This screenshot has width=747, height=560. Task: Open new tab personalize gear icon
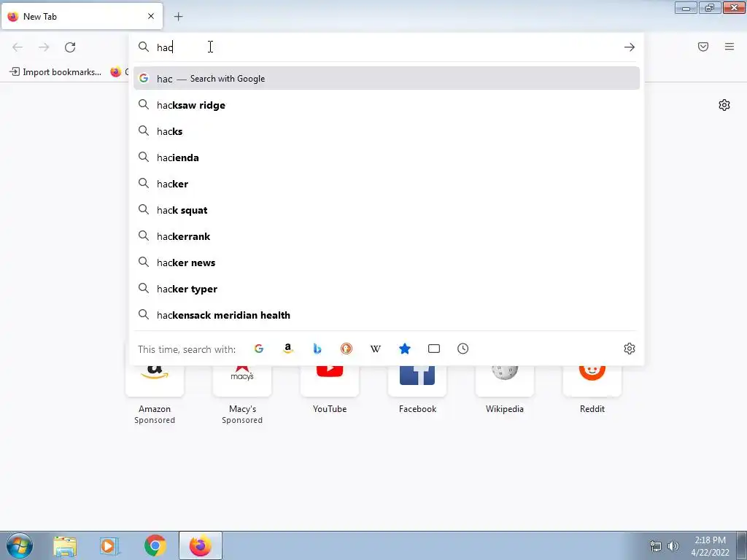pyautogui.click(x=724, y=105)
